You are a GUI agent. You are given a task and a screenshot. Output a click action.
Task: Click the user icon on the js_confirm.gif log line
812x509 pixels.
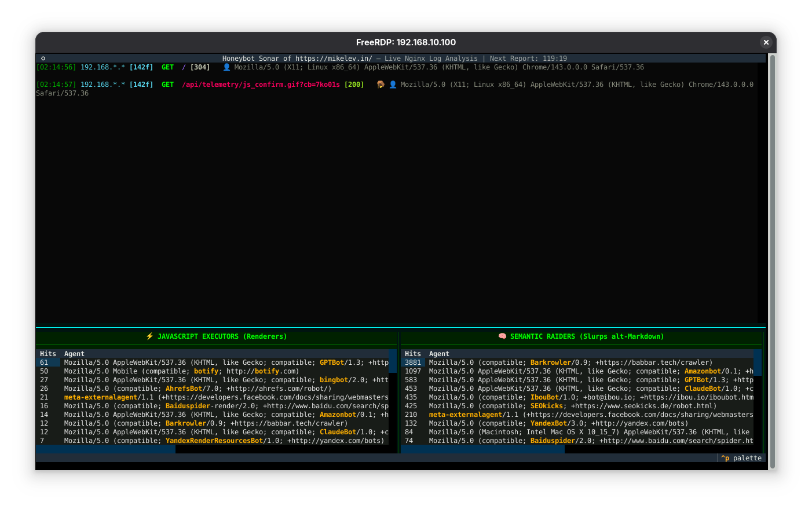click(x=393, y=85)
